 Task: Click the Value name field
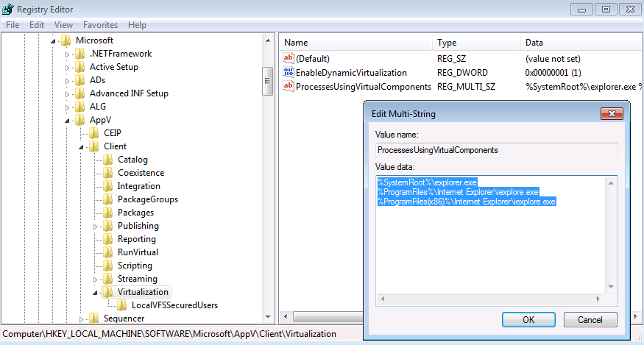click(x=497, y=150)
